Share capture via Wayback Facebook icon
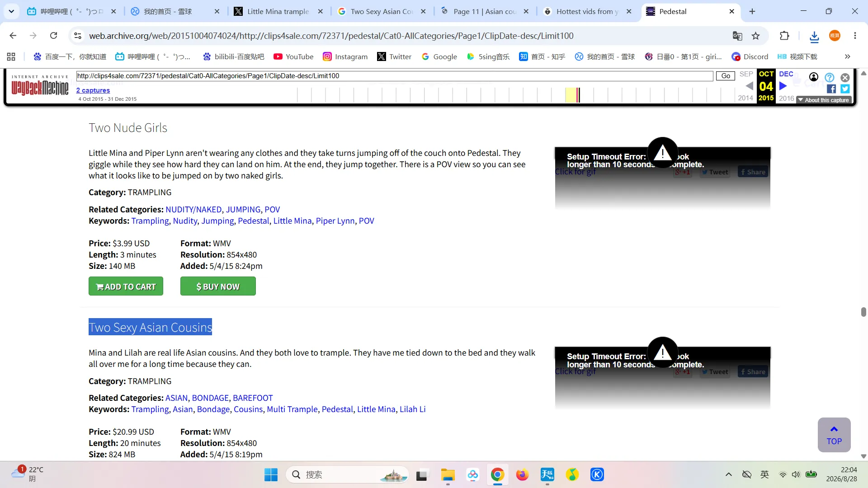Image resolution: width=868 pixels, height=488 pixels. 831,89
